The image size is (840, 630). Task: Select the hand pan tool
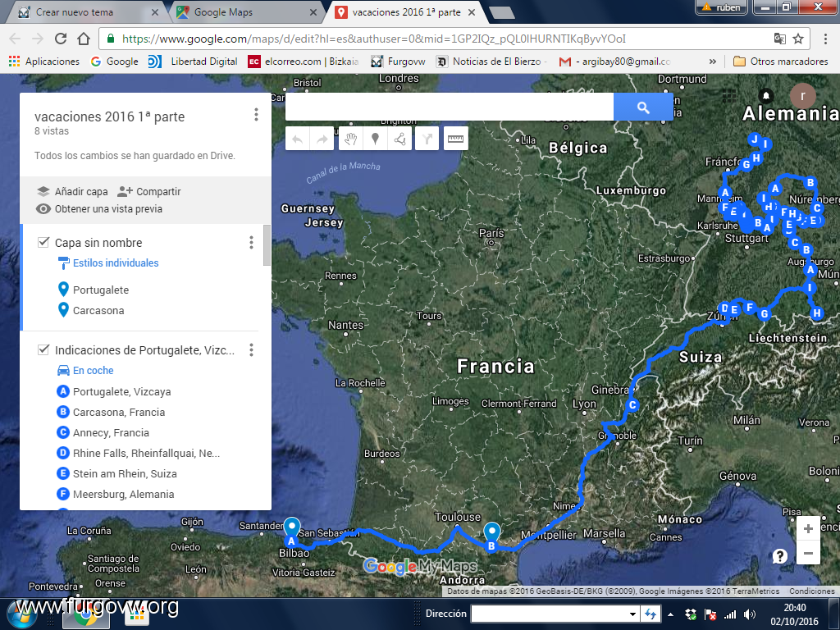coord(351,139)
